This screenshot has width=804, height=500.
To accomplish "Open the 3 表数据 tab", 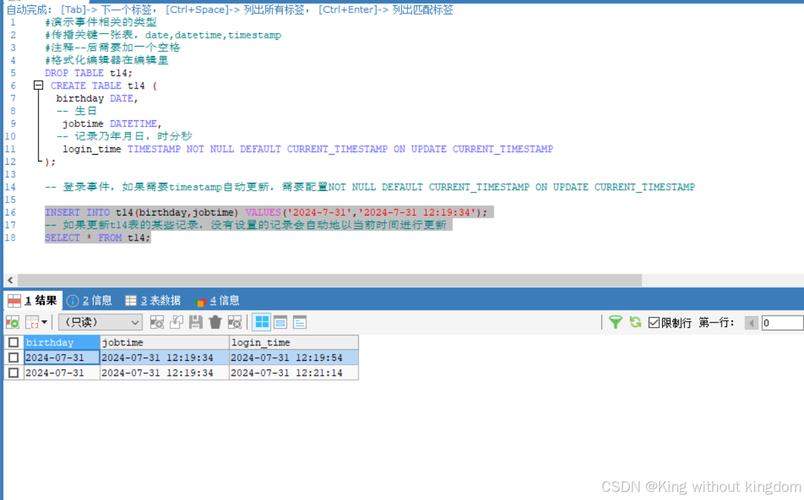I will point(153,301).
